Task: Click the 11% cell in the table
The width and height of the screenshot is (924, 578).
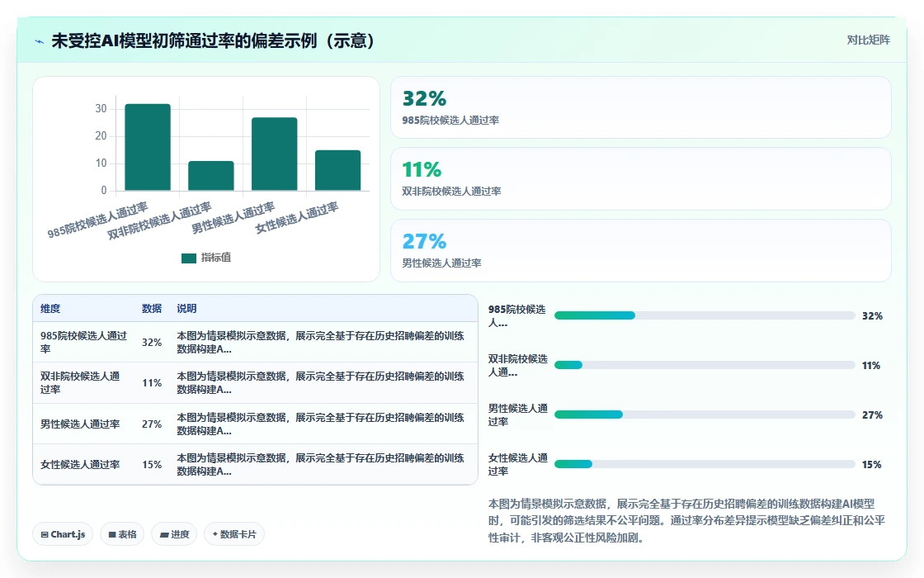Action: pos(152,383)
